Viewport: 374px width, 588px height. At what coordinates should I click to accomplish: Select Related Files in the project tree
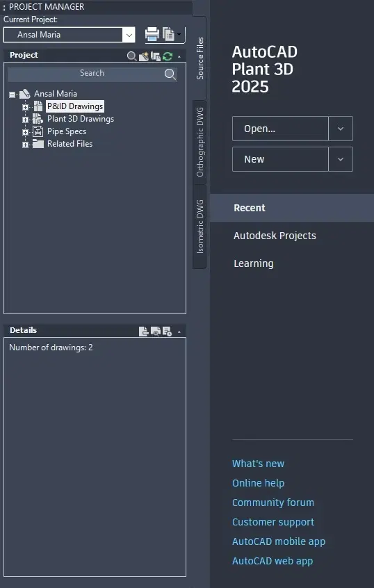70,144
